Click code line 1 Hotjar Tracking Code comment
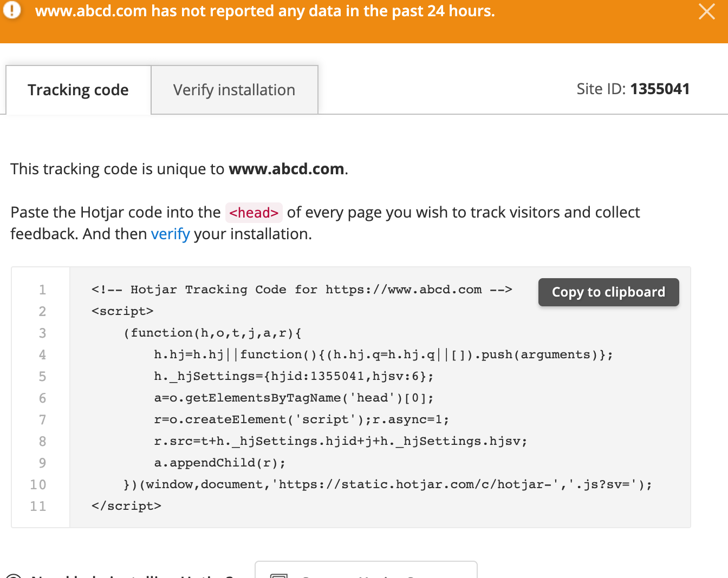Image resolution: width=728 pixels, height=578 pixels. (302, 290)
